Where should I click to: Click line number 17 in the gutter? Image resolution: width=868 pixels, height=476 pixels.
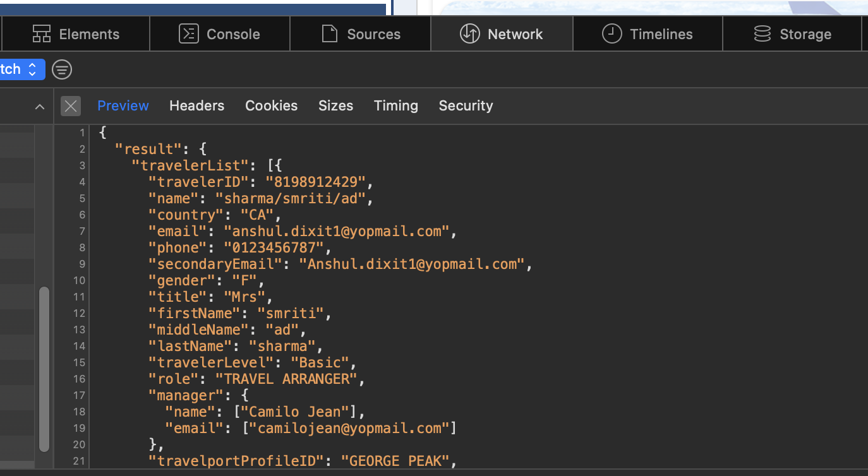pyautogui.click(x=79, y=396)
